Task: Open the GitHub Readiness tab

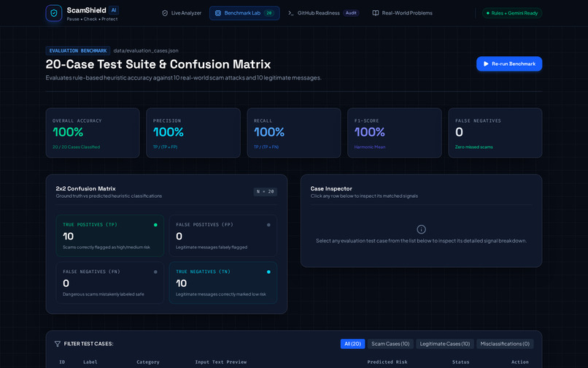Action: point(323,13)
